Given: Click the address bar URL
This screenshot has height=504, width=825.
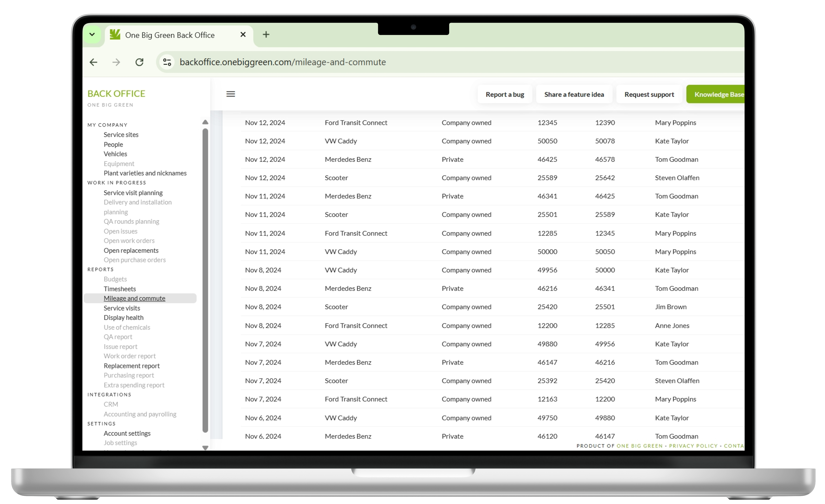Looking at the screenshot, I should pos(283,62).
